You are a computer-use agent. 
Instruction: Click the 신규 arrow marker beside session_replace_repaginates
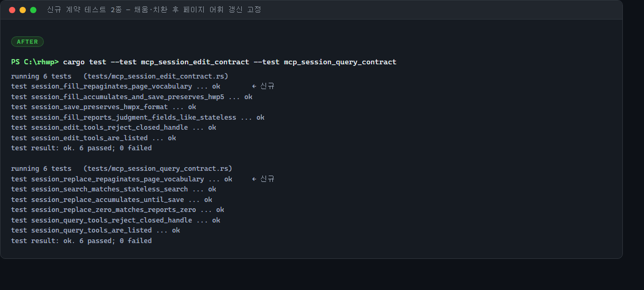click(x=263, y=179)
